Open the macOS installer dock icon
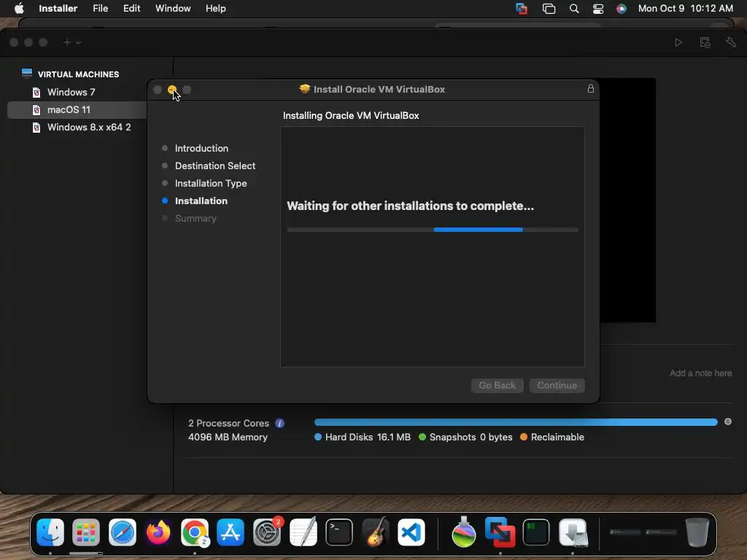This screenshot has width=747, height=560. (463, 532)
